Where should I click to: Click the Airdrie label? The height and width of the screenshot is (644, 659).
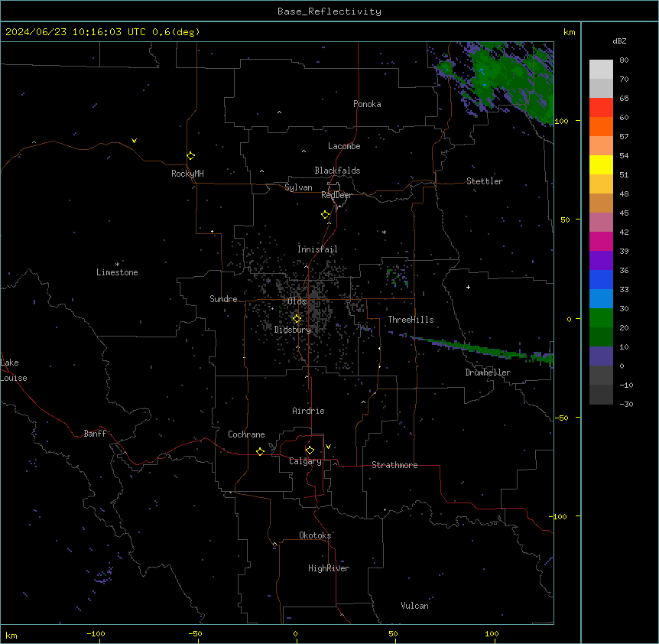pos(309,411)
